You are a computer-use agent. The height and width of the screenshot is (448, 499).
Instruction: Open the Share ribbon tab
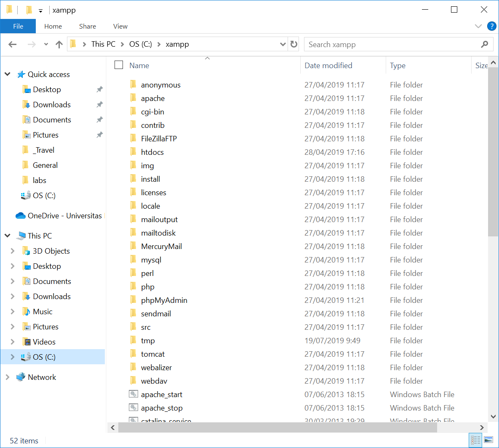pyautogui.click(x=88, y=26)
